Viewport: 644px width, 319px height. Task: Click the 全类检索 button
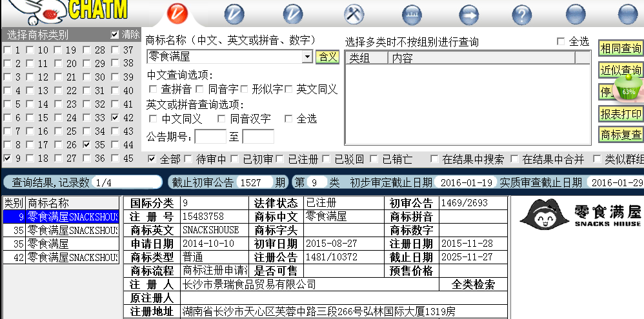coord(473,284)
